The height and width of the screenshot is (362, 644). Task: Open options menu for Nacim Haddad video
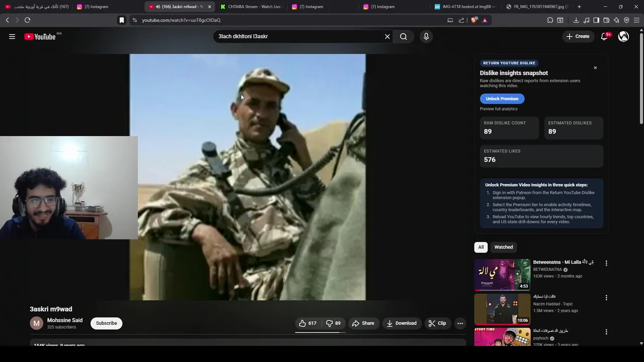606,298
